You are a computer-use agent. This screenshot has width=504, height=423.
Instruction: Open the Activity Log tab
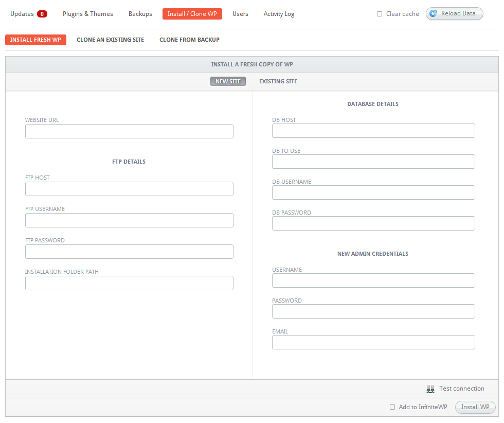pyautogui.click(x=279, y=14)
